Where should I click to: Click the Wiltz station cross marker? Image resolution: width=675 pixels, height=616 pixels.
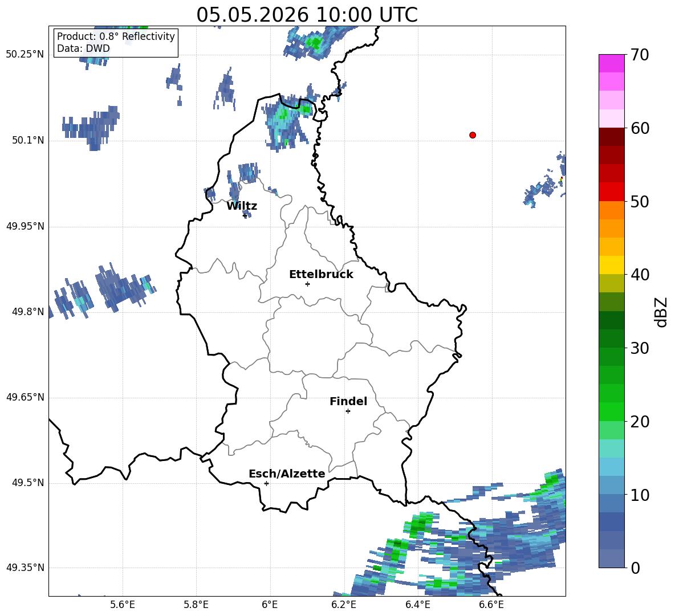coord(245,215)
